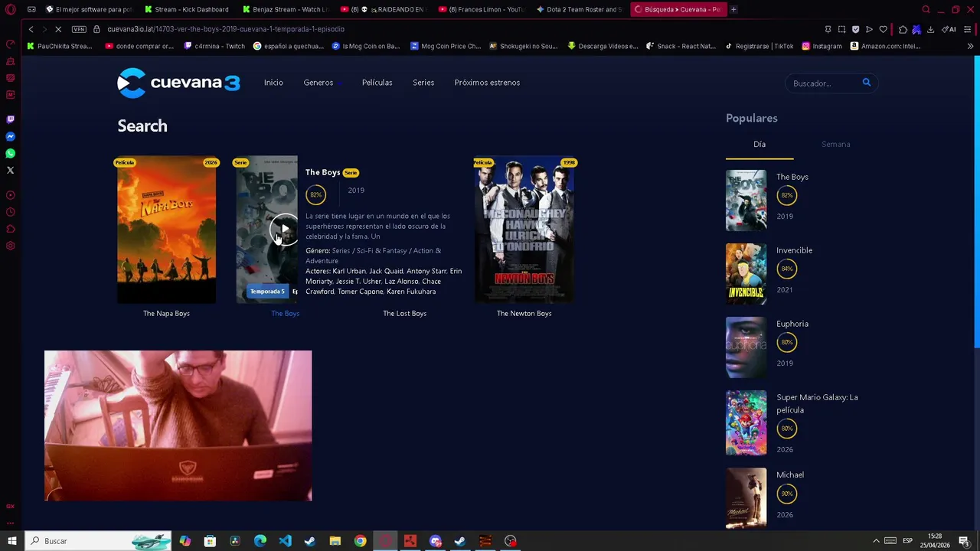Stop loading the page with the X button
The image size is (980, 551).
point(58,29)
